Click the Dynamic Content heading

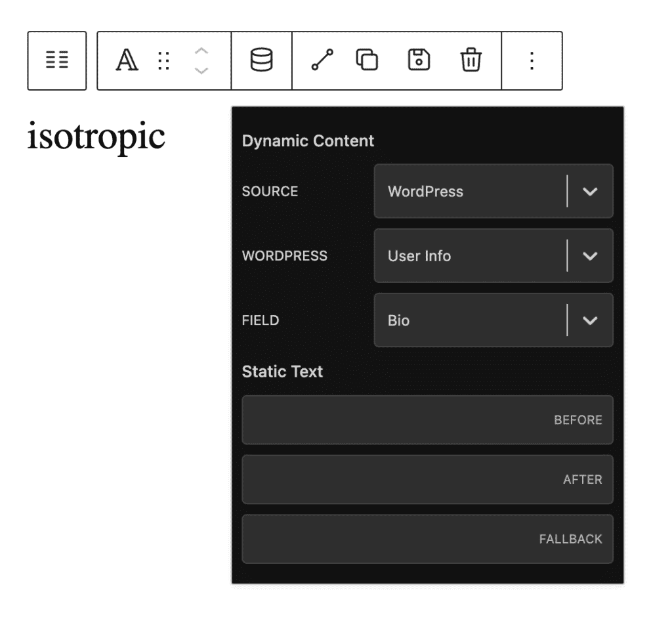pyautogui.click(x=308, y=141)
